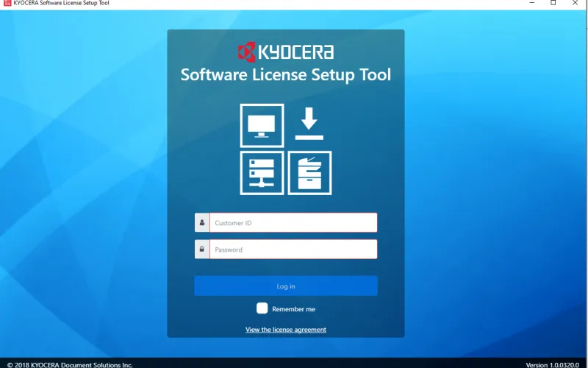This screenshot has height=368, width=588.
Task: Click the Version 1.0.0320.0 text
Action: [x=553, y=364]
